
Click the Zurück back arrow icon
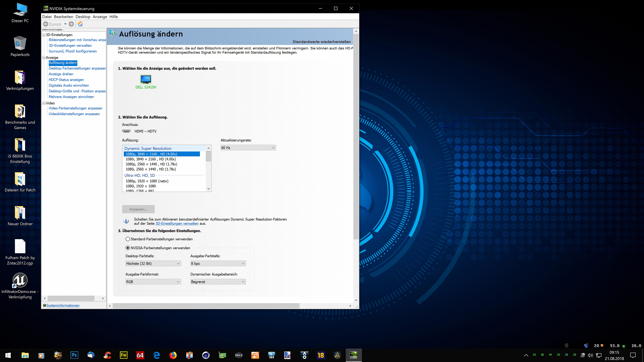point(45,24)
